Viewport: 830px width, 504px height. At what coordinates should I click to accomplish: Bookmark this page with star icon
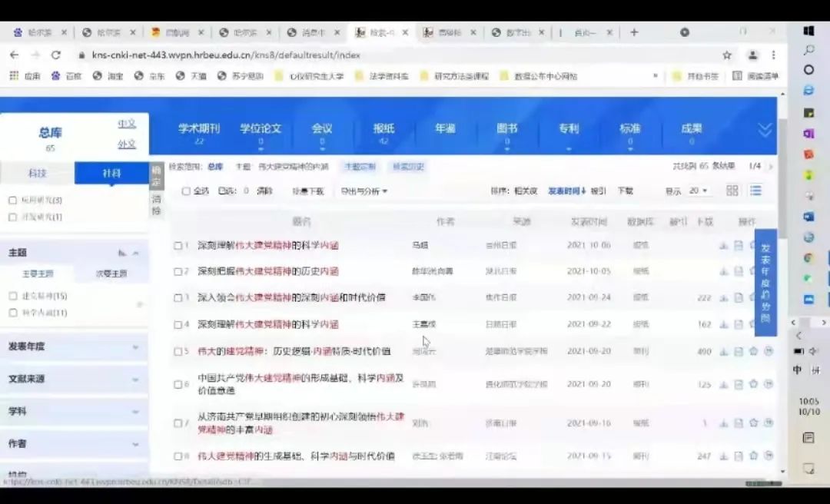tap(727, 55)
